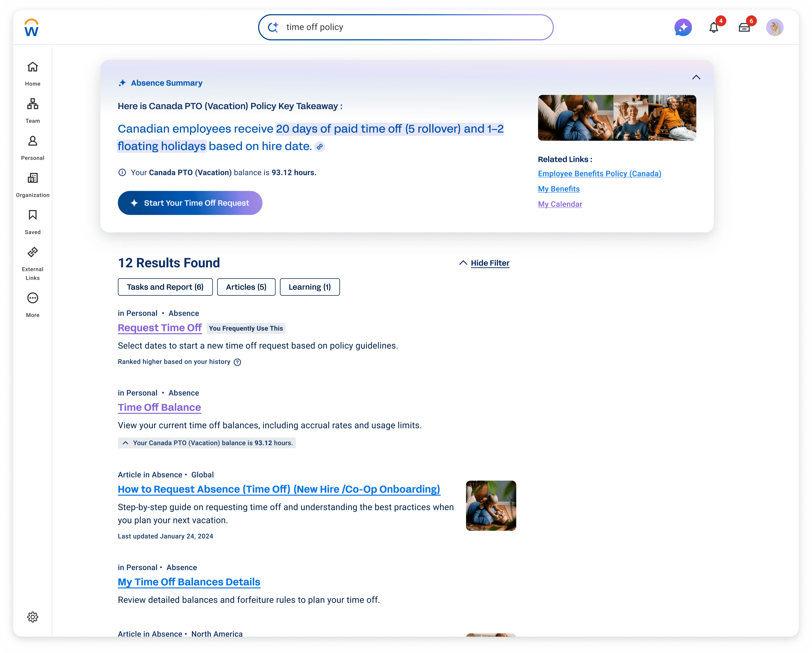The image size is (812, 653).
Task: Click the source link icon after hire date
Action: coord(320,147)
